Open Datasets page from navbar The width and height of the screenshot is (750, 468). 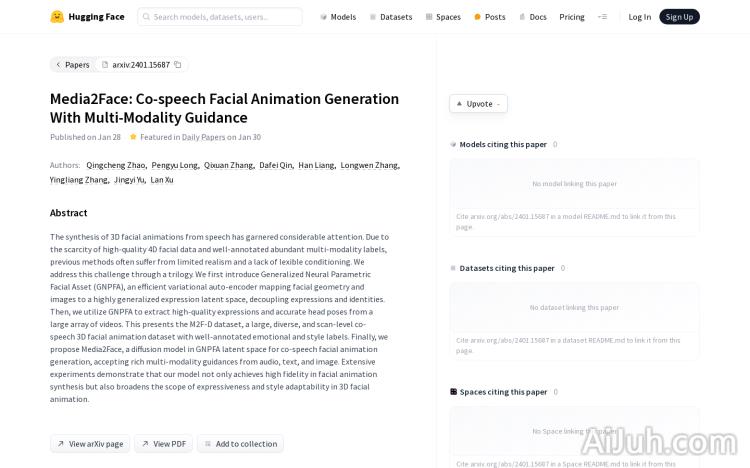click(390, 17)
